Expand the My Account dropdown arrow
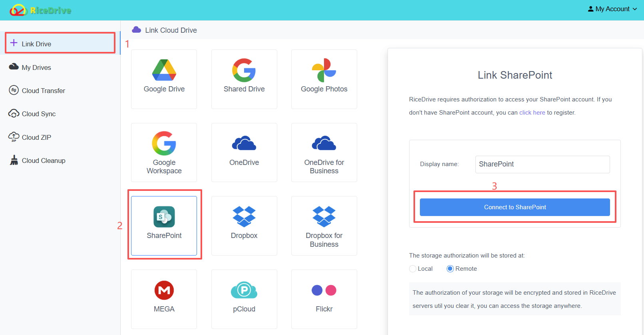This screenshot has width=644, height=335. tap(635, 9)
